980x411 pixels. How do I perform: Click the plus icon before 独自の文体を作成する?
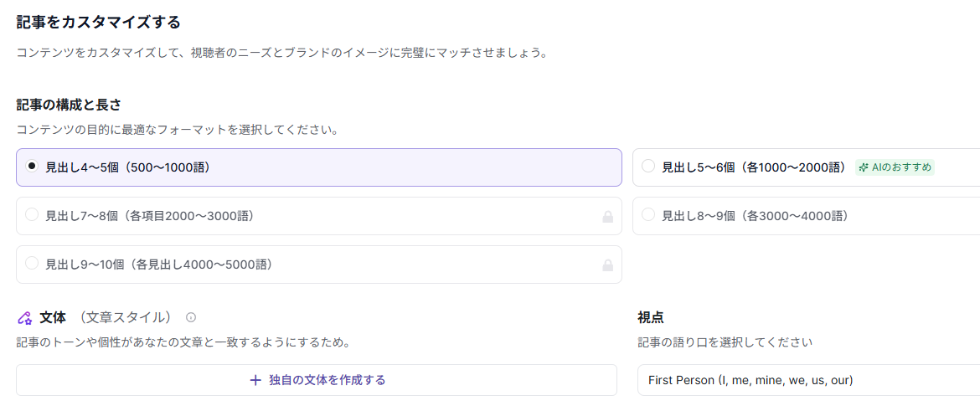pyautogui.click(x=255, y=380)
